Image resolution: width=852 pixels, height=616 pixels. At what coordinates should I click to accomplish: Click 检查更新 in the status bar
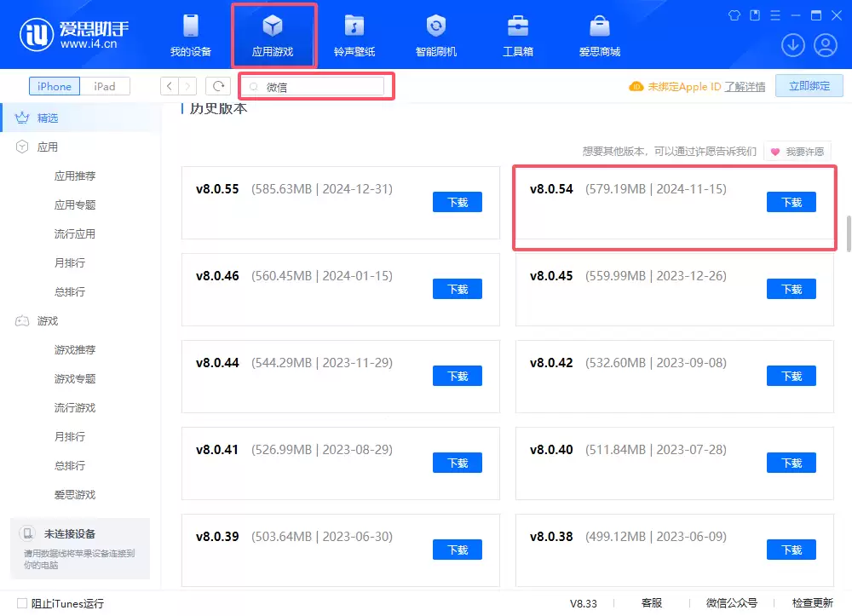811,603
